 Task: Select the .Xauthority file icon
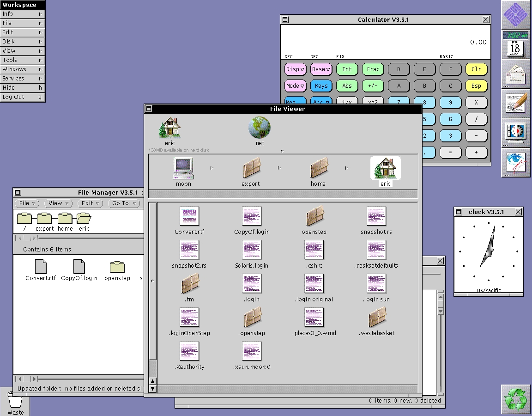point(189,351)
